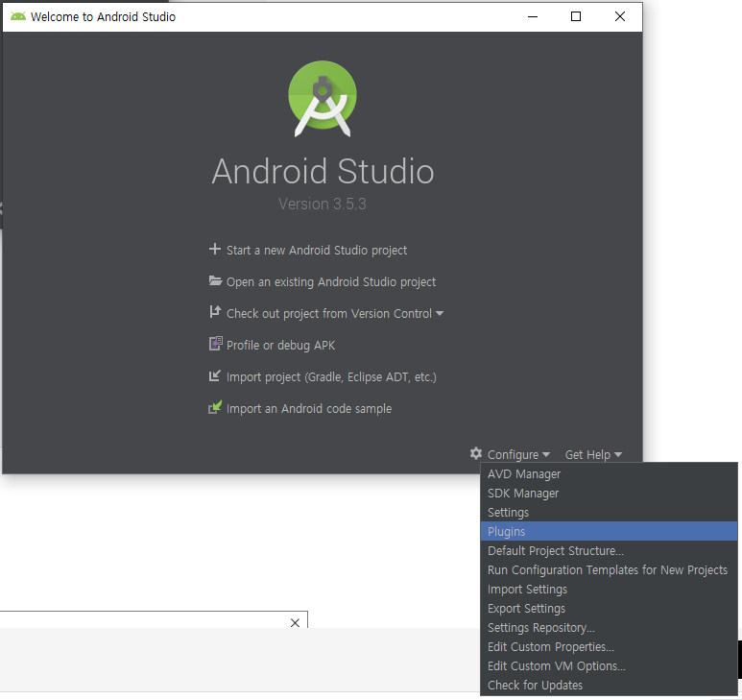Click the Profile or debug APK icon
The height and width of the screenshot is (700, 742).
click(x=215, y=344)
